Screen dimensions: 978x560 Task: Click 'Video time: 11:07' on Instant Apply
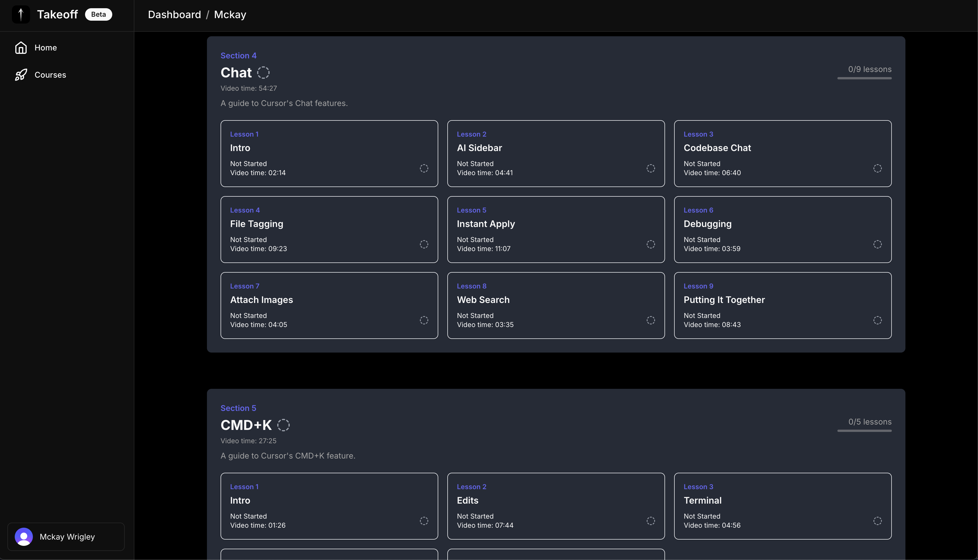484,249
